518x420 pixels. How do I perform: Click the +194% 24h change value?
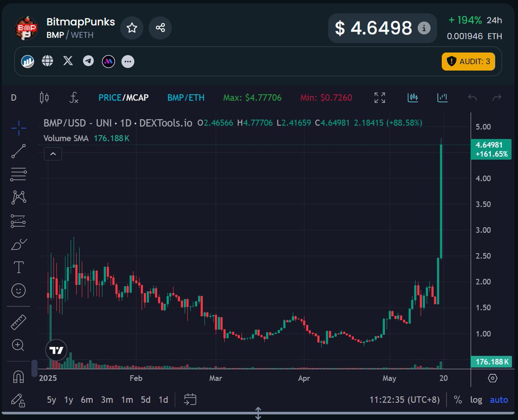tap(465, 20)
